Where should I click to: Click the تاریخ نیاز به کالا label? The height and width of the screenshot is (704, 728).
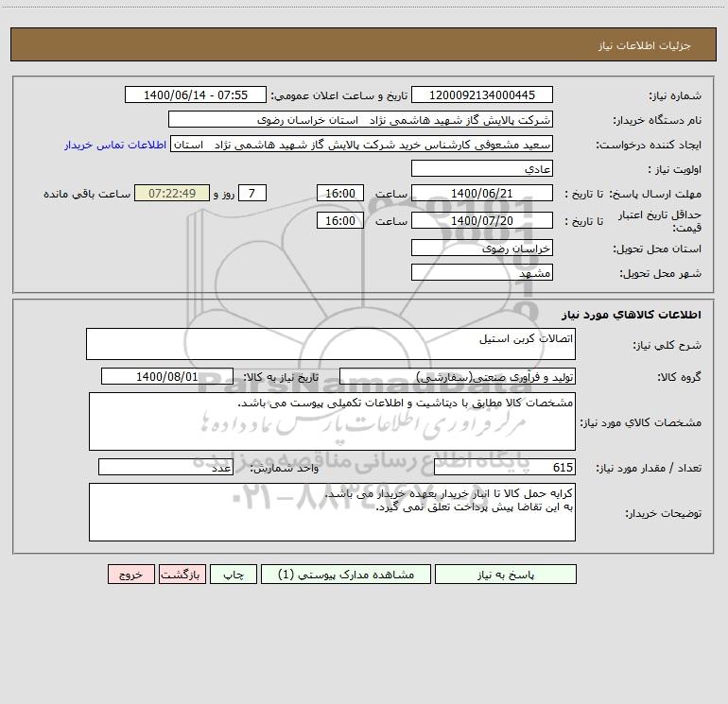[x=281, y=377]
